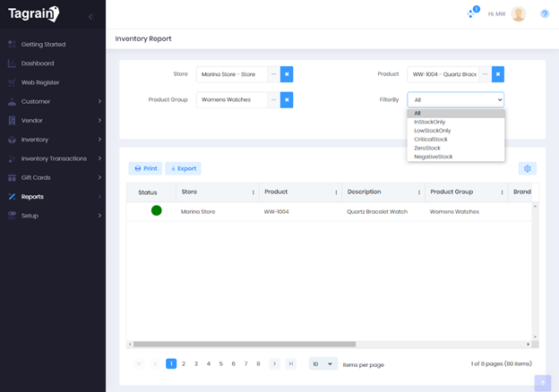The width and height of the screenshot is (559, 392).
Task: Open items per page dropdown
Action: 323,364
